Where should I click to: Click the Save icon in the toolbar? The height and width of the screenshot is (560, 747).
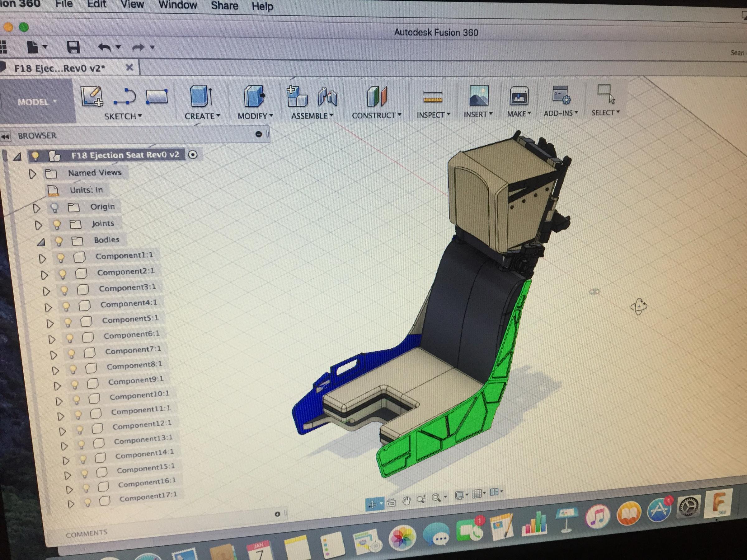tap(73, 47)
